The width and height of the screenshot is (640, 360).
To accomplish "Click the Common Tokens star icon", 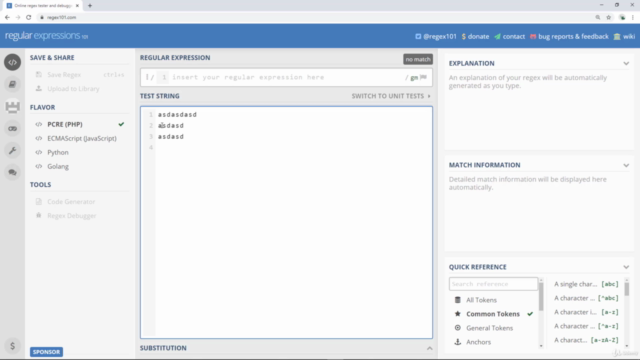I will click(x=458, y=314).
